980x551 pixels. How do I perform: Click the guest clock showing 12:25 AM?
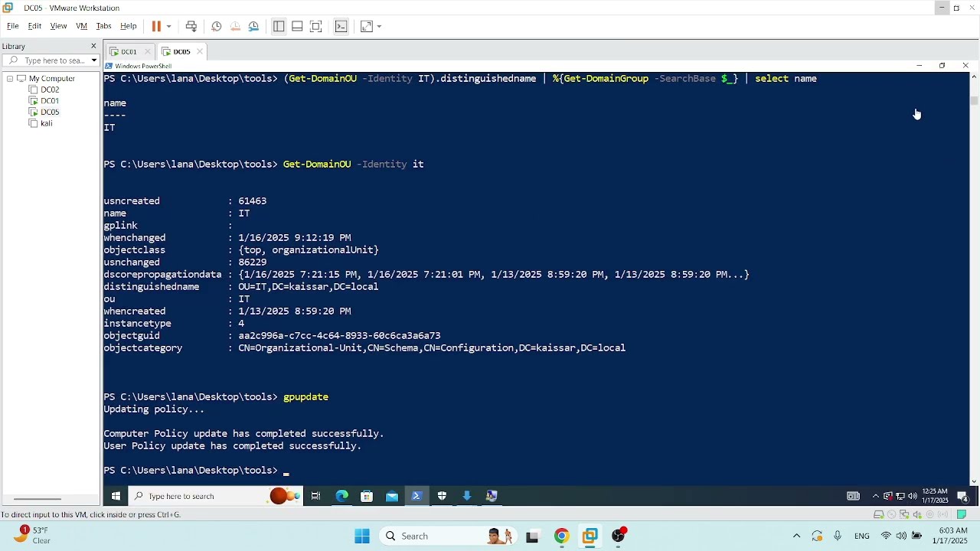point(935,496)
